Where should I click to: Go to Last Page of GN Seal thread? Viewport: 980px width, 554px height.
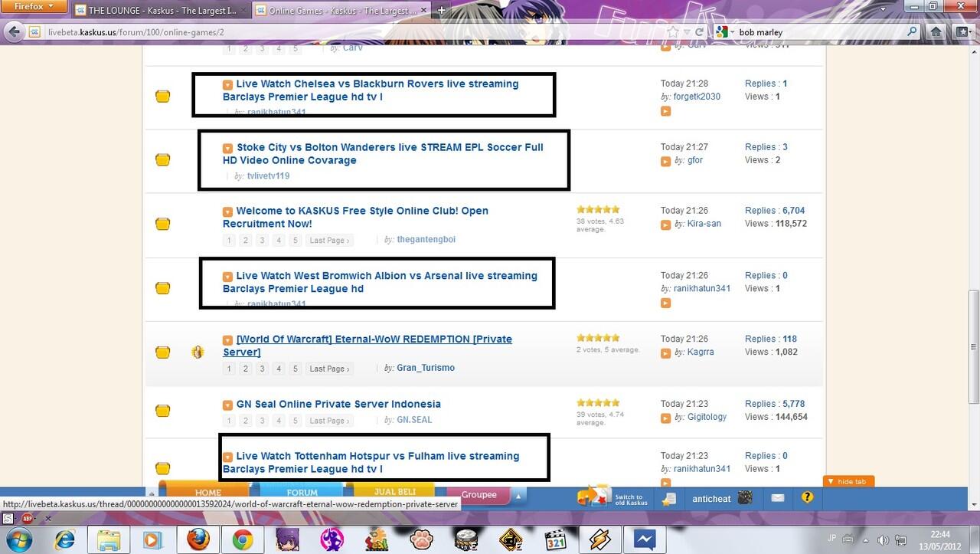click(x=329, y=421)
